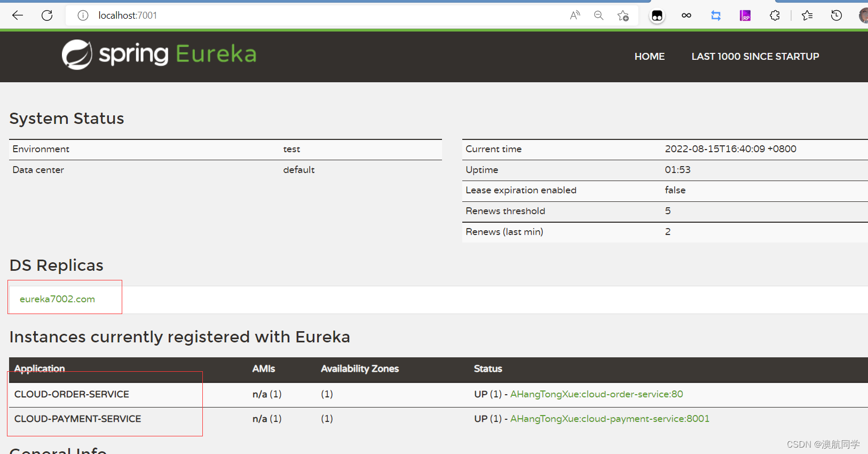The height and width of the screenshot is (454, 868).
Task: Open browser history clock icon
Action: point(837,15)
